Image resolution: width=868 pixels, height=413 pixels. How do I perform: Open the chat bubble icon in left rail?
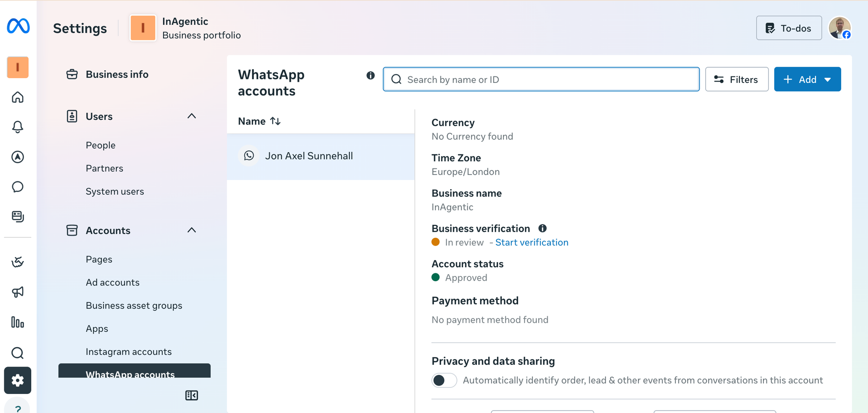point(18,187)
